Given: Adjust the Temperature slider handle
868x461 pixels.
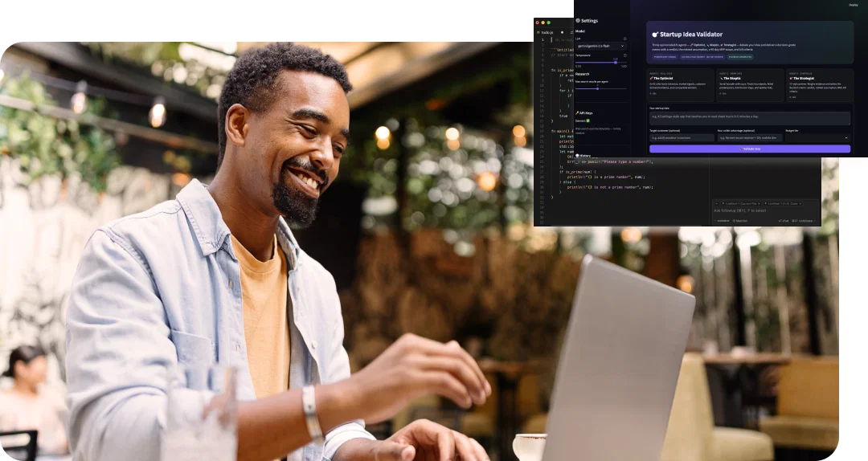Looking at the screenshot, I should (616, 63).
